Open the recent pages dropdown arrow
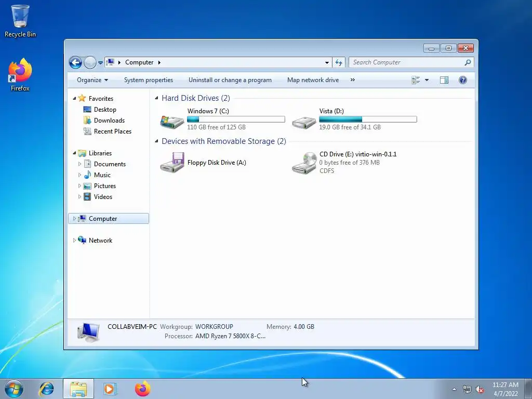Screen dimensions: 532x399 (100, 63)
